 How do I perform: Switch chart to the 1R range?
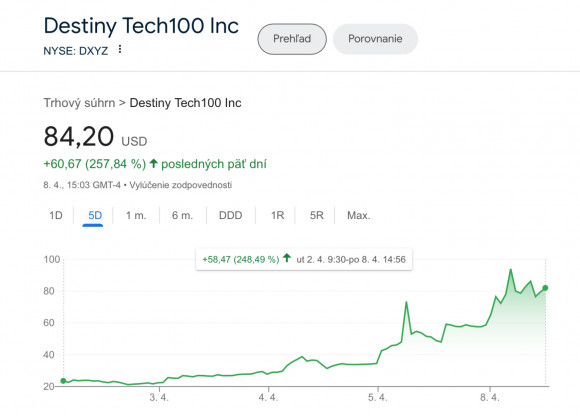point(277,215)
